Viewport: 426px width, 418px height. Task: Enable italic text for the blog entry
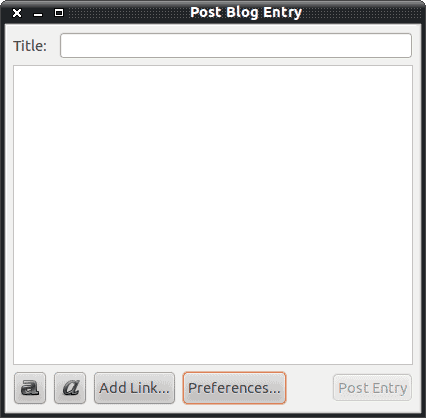pos(70,388)
